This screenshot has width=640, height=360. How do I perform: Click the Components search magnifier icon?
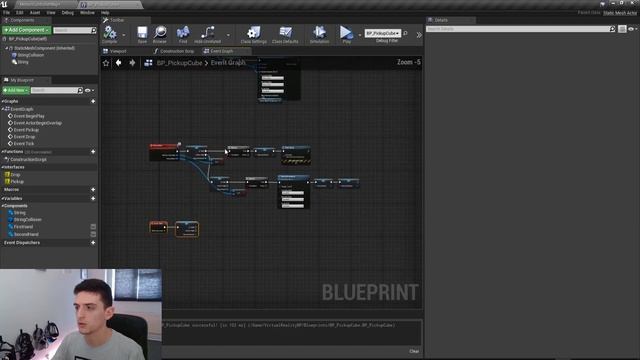point(94,30)
